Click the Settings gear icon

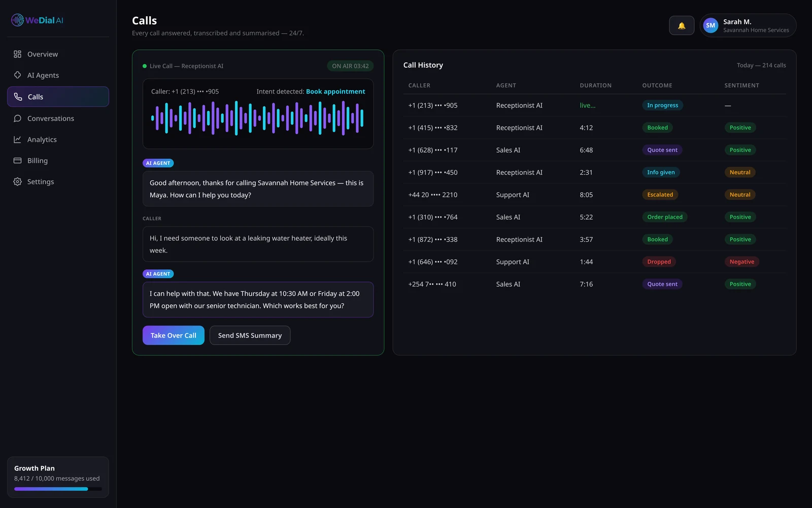(17, 182)
